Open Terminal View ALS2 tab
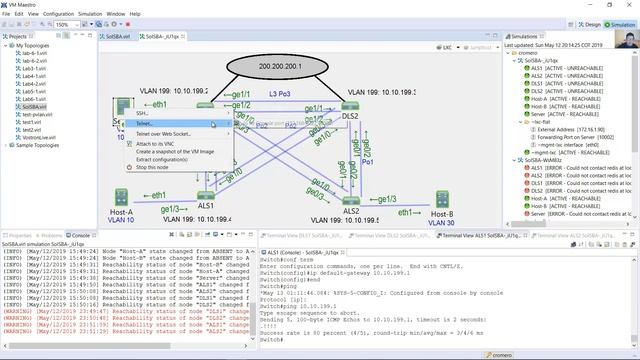640x360 pixels. coord(573,236)
